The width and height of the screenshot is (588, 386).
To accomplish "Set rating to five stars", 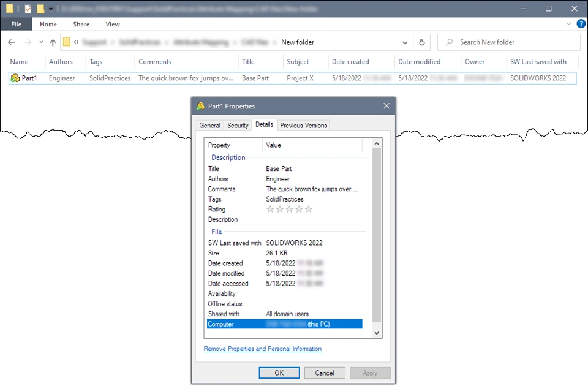I will [x=308, y=210].
